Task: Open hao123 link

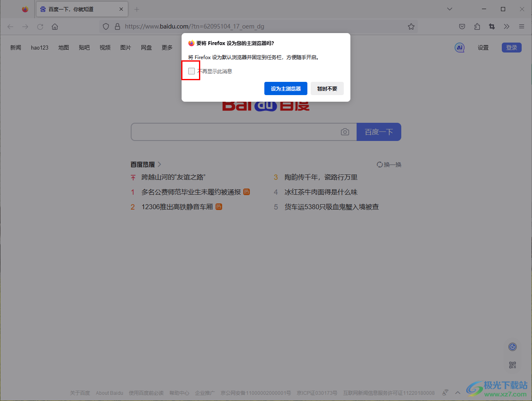Action: pos(40,48)
